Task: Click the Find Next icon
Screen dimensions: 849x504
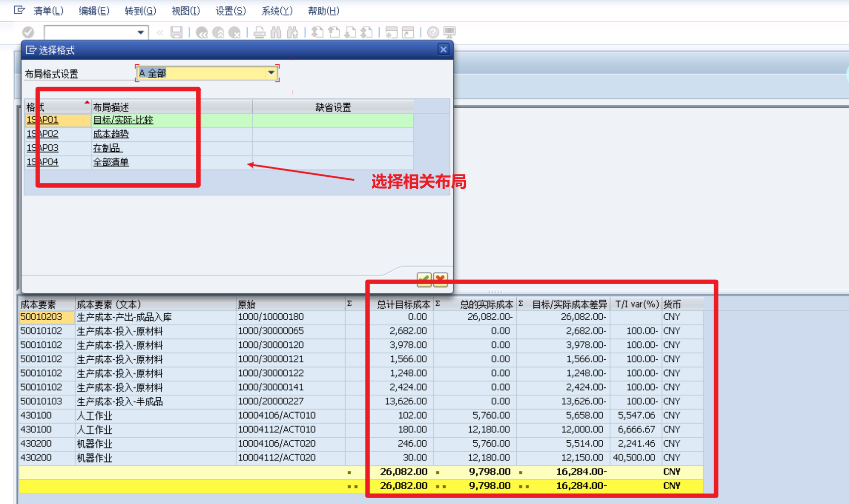Action: (x=292, y=33)
